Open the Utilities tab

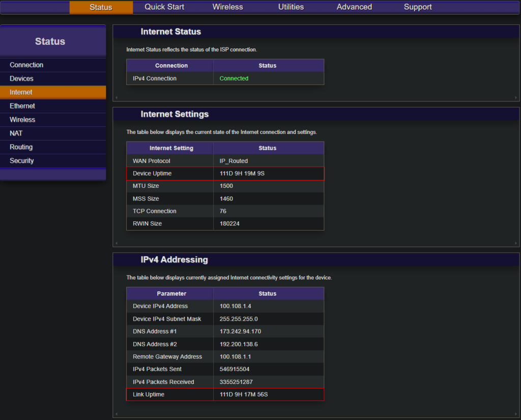pyautogui.click(x=291, y=7)
